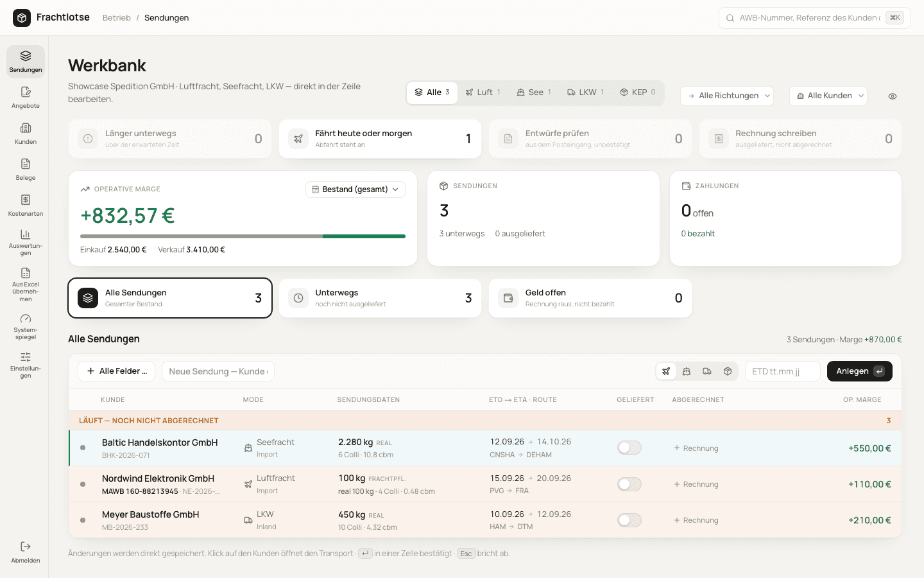Click the Anlegen button

[860, 371]
